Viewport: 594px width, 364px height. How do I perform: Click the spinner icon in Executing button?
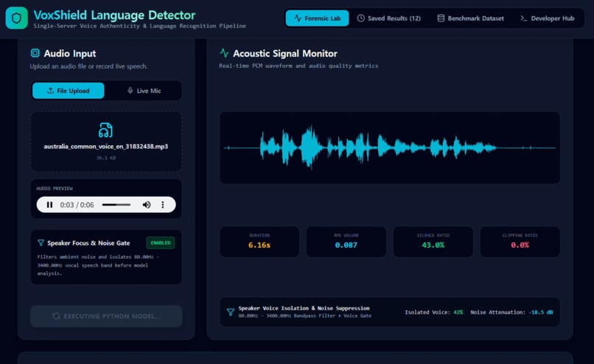(x=56, y=316)
